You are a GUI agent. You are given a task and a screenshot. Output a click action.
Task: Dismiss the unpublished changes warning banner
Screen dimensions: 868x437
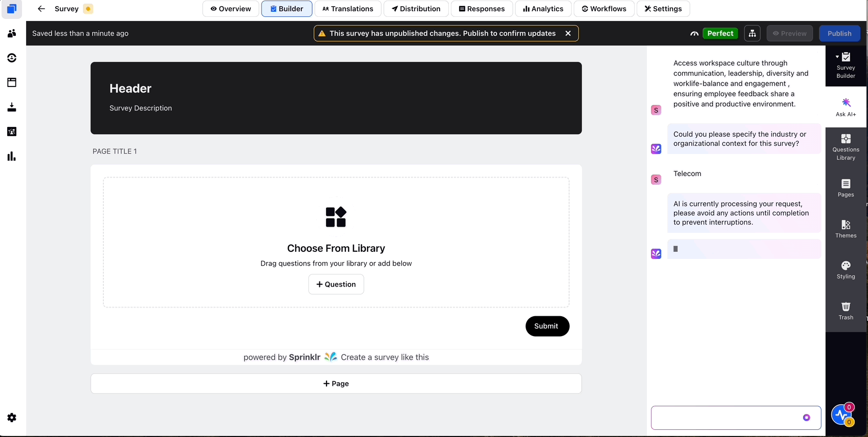point(568,33)
